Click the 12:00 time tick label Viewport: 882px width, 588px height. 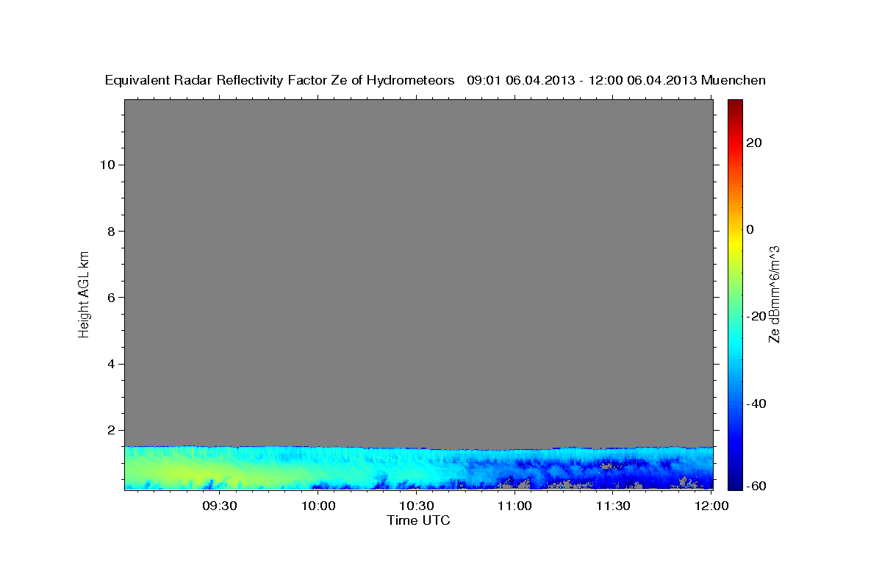[712, 506]
